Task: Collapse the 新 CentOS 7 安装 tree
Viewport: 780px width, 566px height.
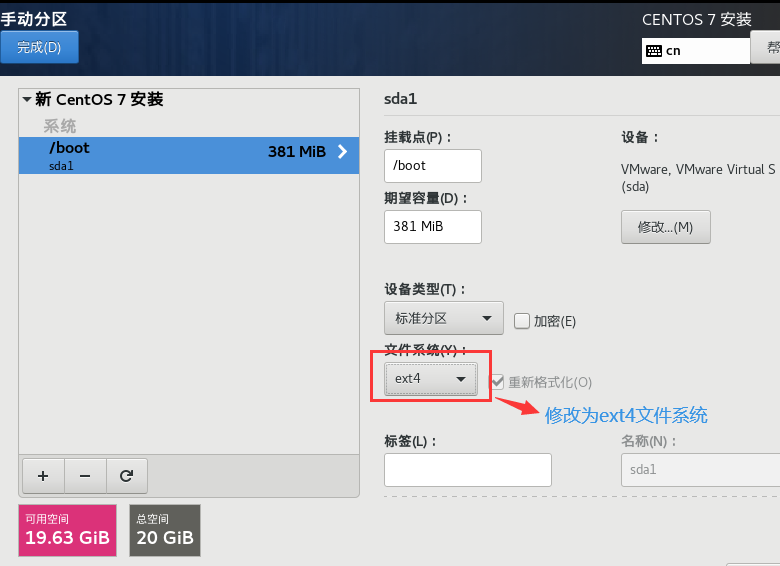Action: coord(27,100)
